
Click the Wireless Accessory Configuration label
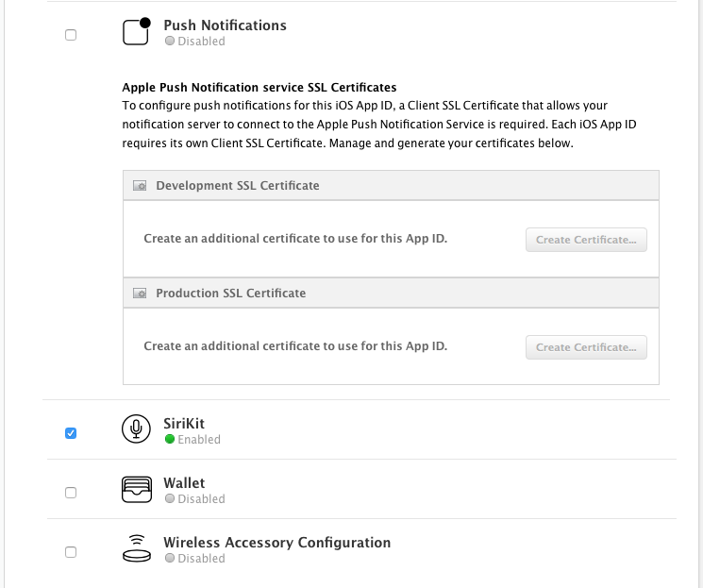coord(276,543)
